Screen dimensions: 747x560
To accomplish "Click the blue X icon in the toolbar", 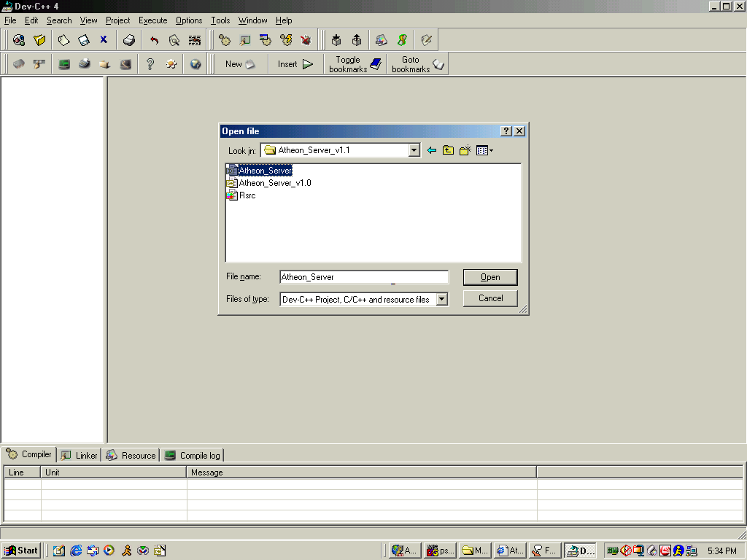I will [x=104, y=40].
